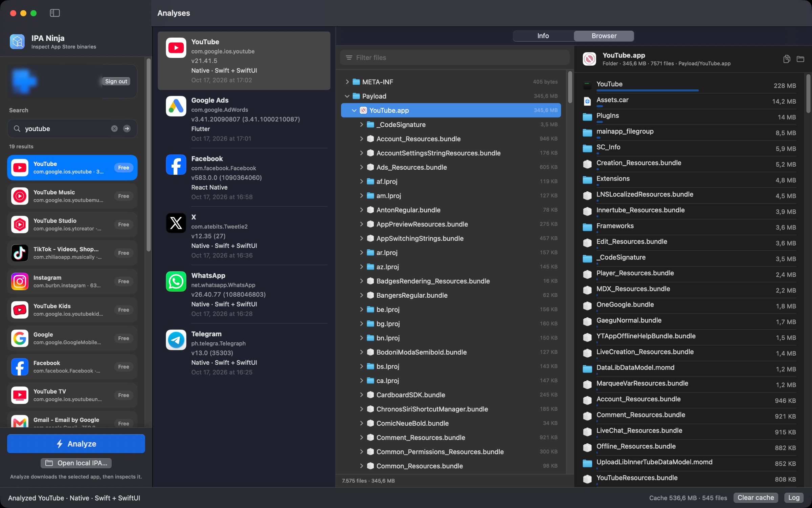The height and width of the screenshot is (508, 812).
Task: Expand the META-INF folder
Action: click(347, 82)
